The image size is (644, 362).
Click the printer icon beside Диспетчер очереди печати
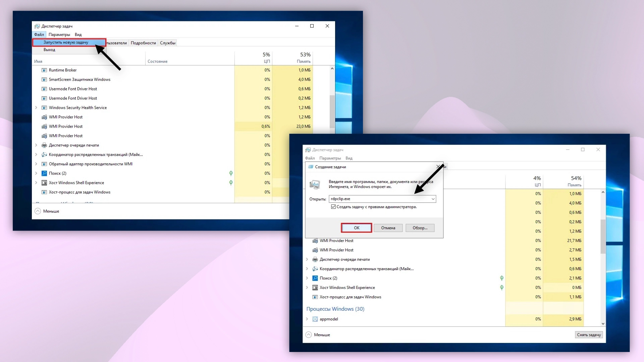point(44,145)
